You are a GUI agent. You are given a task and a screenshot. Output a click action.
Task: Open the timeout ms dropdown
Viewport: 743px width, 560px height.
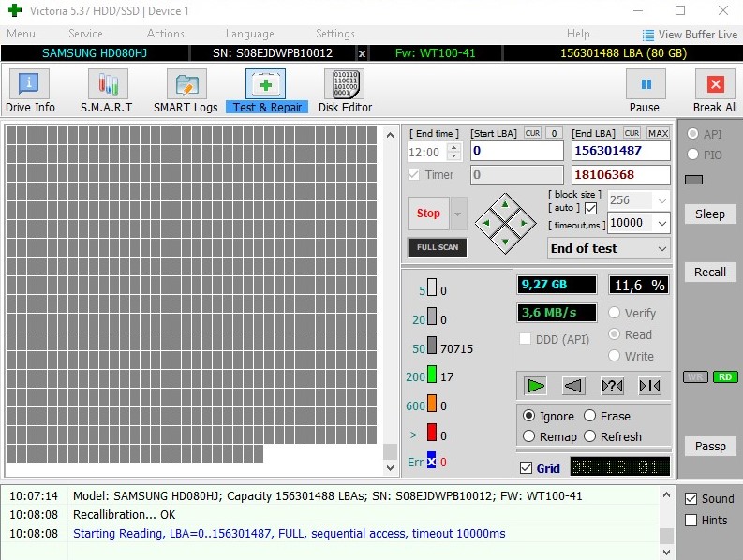pyautogui.click(x=661, y=223)
